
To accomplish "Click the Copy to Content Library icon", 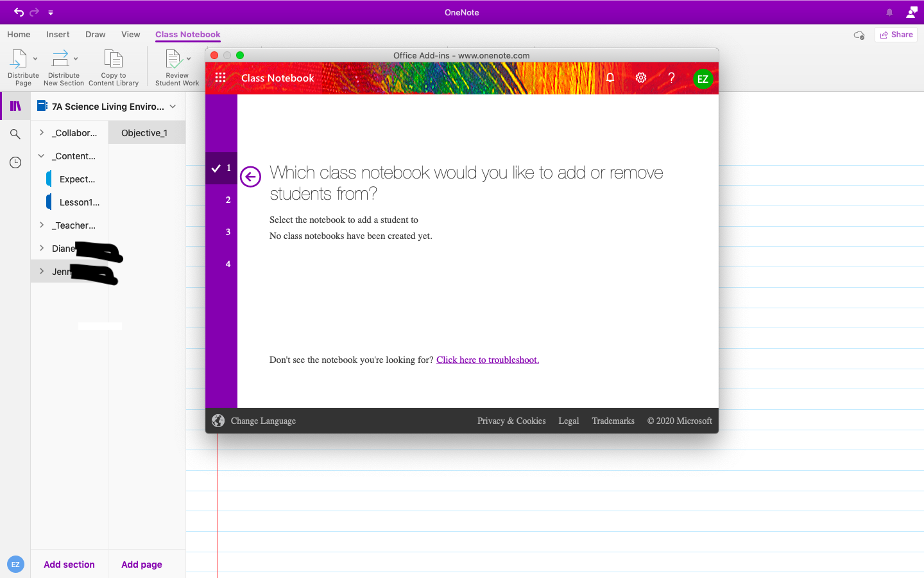I will [x=114, y=59].
